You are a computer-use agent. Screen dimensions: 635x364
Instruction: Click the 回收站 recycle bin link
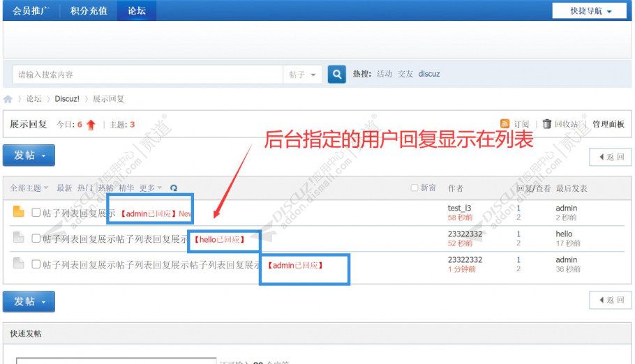point(566,124)
